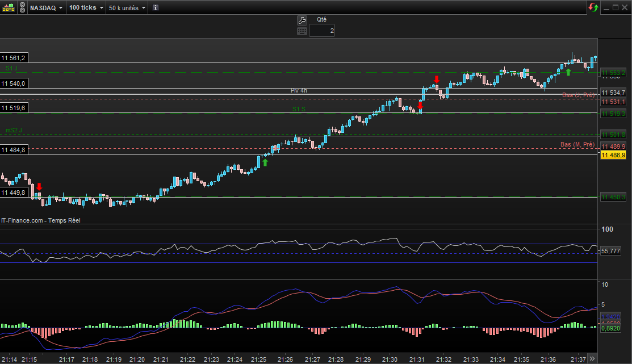632x364 pixels.
Task: Click the red-green refresh arrows icon
Action: click(593, 8)
